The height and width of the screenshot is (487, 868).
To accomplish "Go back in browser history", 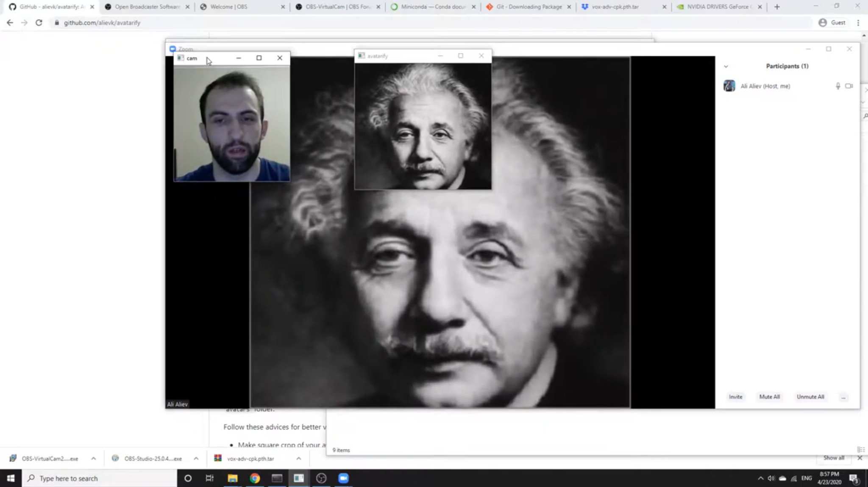I will pos(10,22).
